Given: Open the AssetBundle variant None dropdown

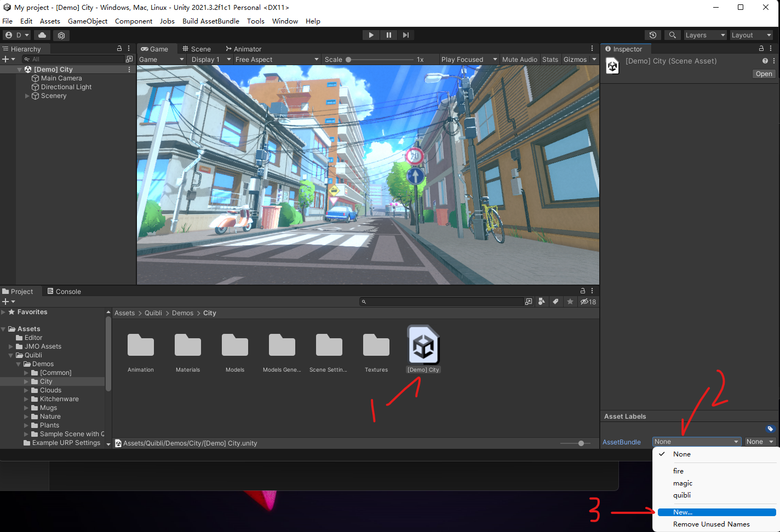Looking at the screenshot, I should click(760, 442).
